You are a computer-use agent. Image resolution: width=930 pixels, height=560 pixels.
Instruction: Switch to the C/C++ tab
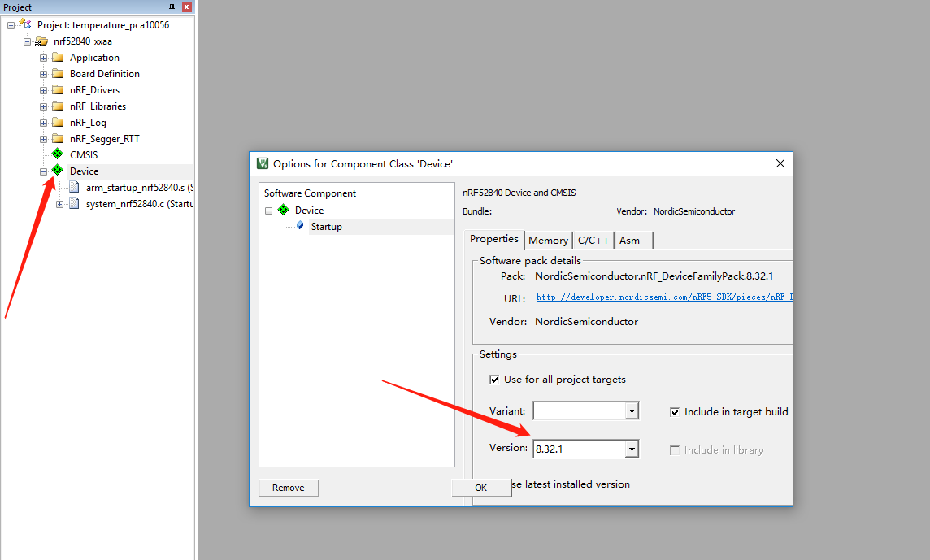pos(593,240)
